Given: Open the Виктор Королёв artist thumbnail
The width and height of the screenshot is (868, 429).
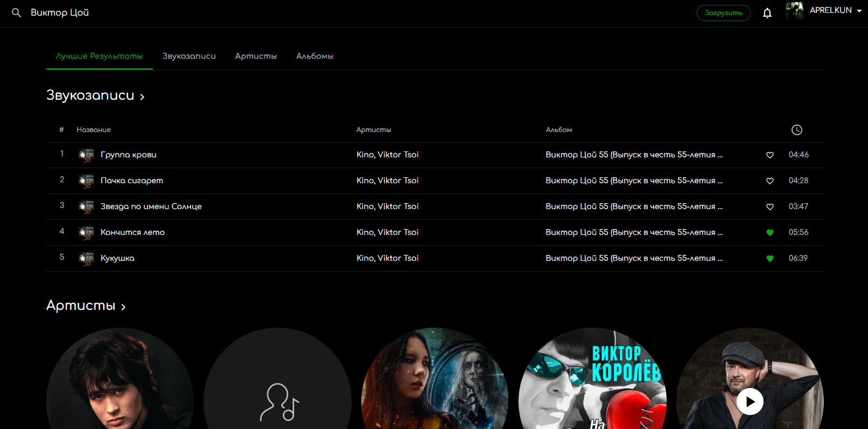Looking at the screenshot, I should pyautogui.click(x=592, y=378).
